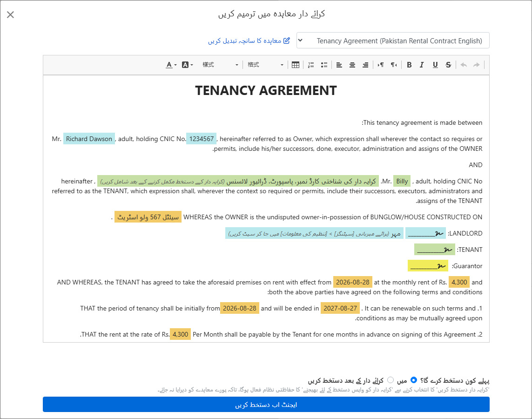The height and width of the screenshot is (419, 532).
Task: Click the blue agent sign now button
Action: click(x=266, y=405)
